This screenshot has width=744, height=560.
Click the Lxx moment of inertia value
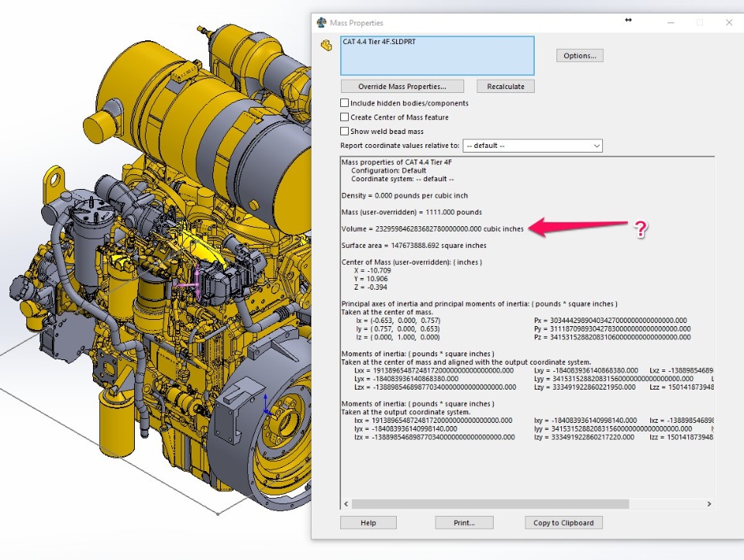[x=434, y=370]
